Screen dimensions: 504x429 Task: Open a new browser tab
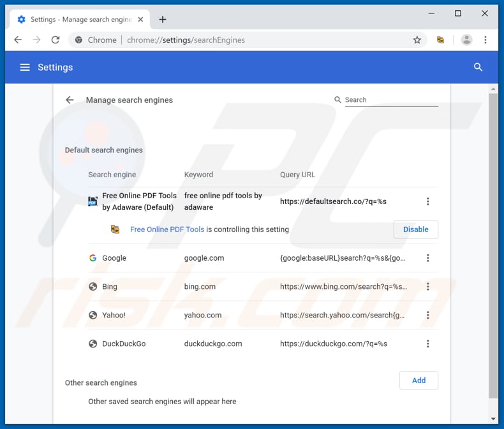pos(162,19)
